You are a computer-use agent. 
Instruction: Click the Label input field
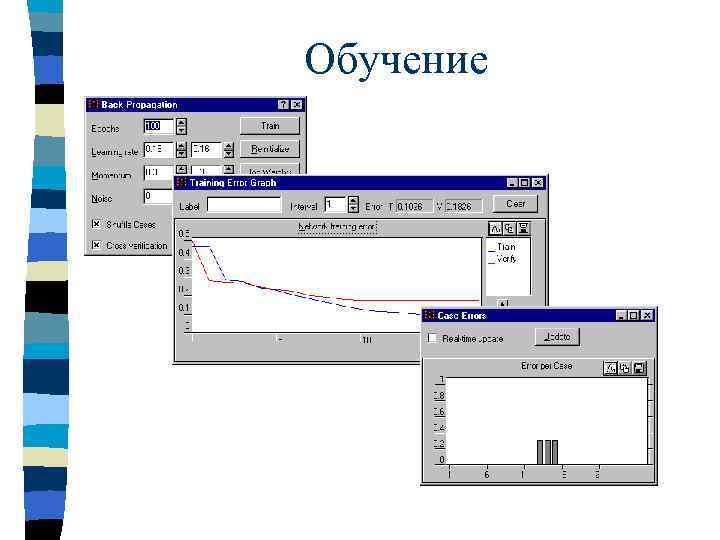pyautogui.click(x=244, y=205)
